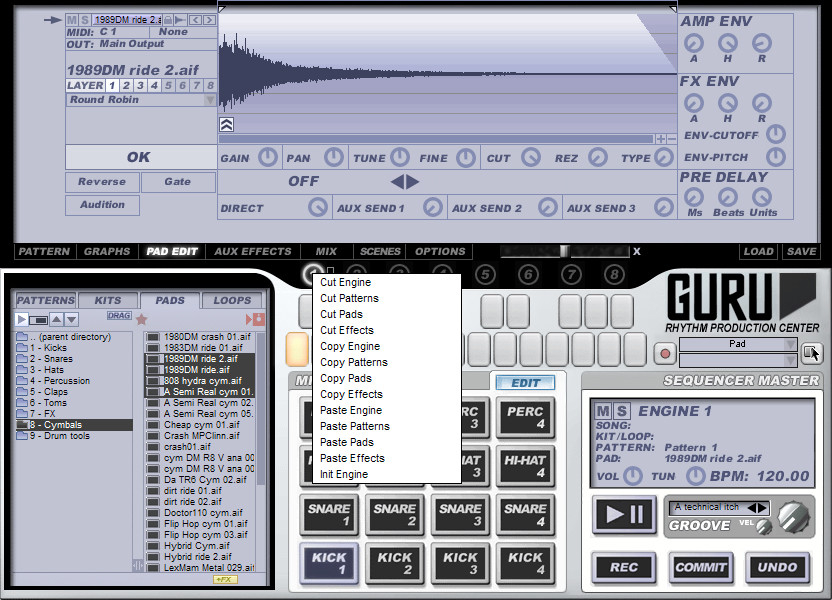Screen dimensions: 832x600
Task: Open the Pad dropdown under the GURU logo
Action: pyautogui.click(x=738, y=344)
